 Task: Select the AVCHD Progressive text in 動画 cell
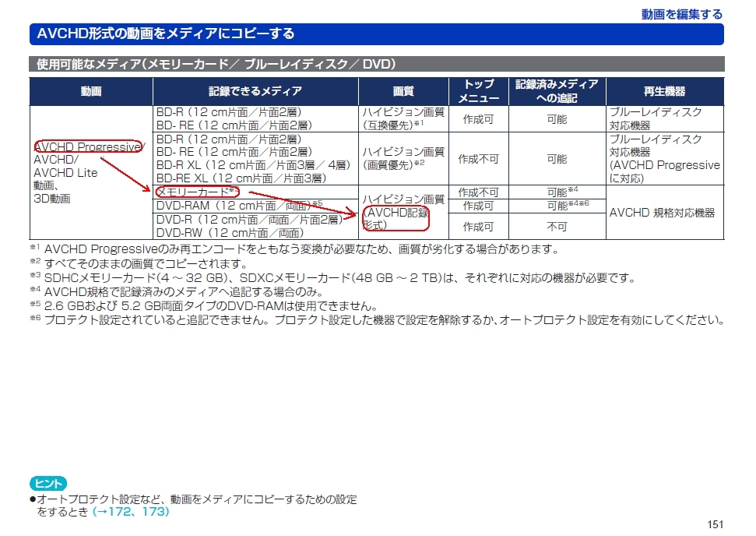pyautogui.click(x=88, y=146)
